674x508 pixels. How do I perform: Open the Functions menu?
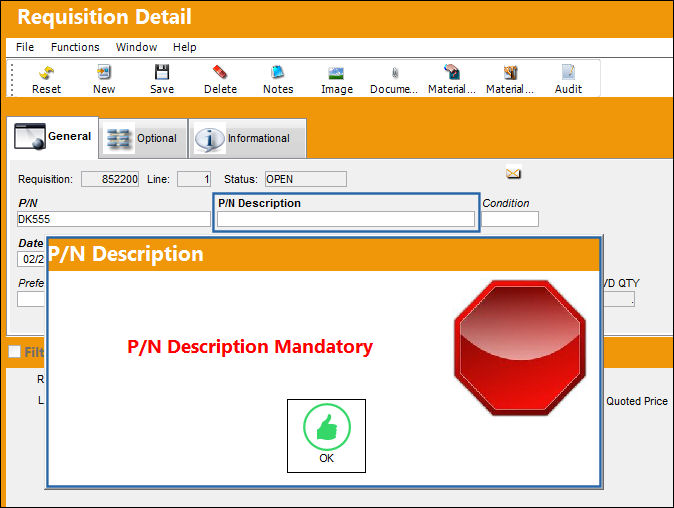[x=75, y=47]
